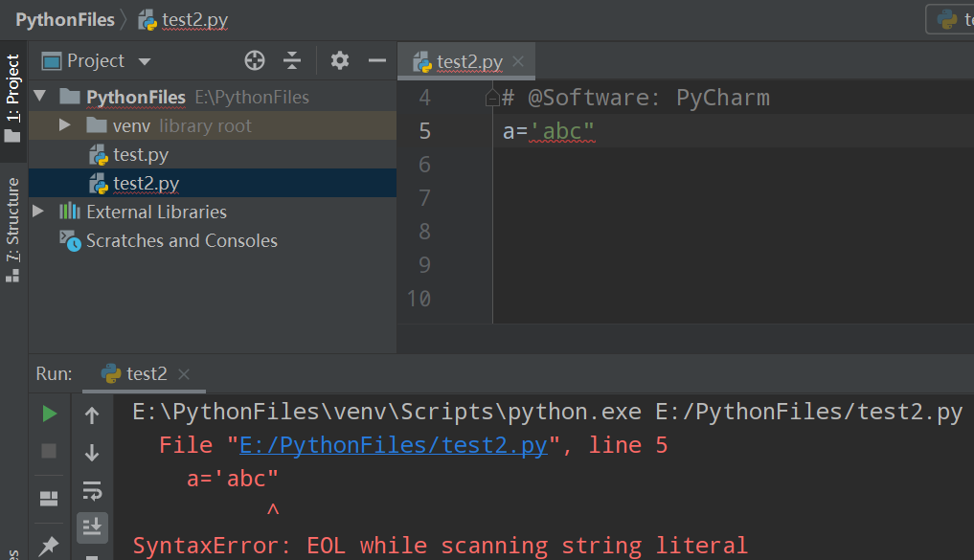This screenshot has width=974, height=560.
Task: Expand External Libraries node
Action: point(38,212)
